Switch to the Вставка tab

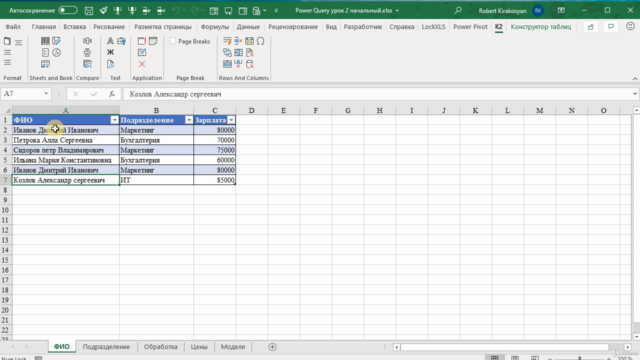click(x=75, y=27)
